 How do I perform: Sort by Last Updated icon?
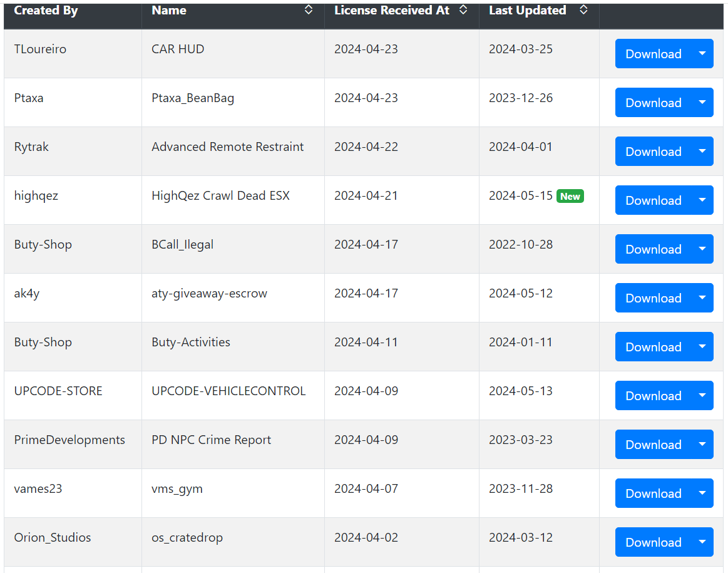(x=583, y=10)
